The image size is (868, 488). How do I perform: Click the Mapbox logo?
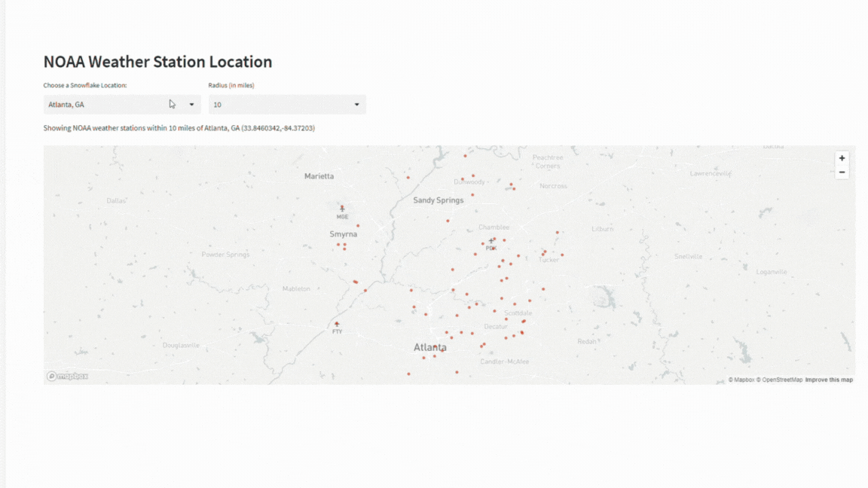coord(68,376)
